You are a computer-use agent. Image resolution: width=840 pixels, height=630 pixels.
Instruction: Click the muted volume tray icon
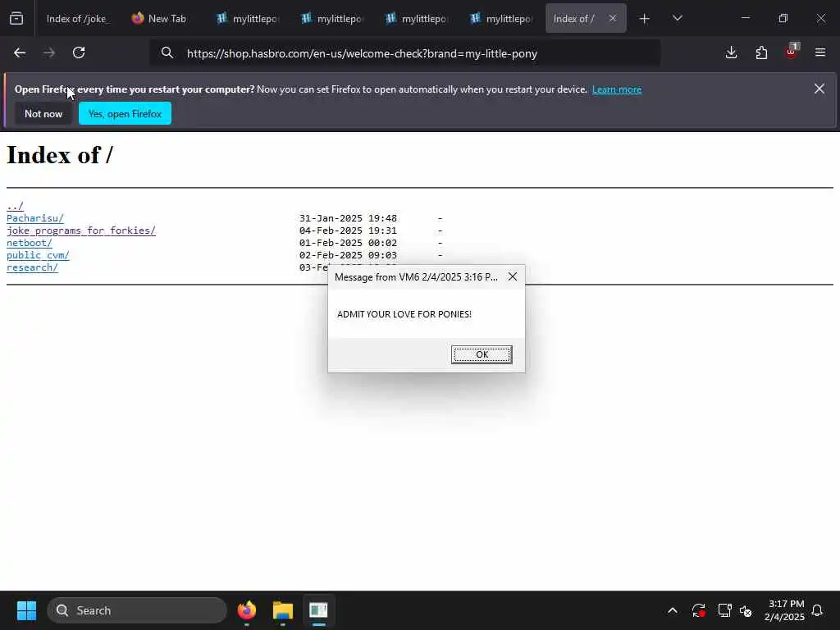(x=746, y=610)
